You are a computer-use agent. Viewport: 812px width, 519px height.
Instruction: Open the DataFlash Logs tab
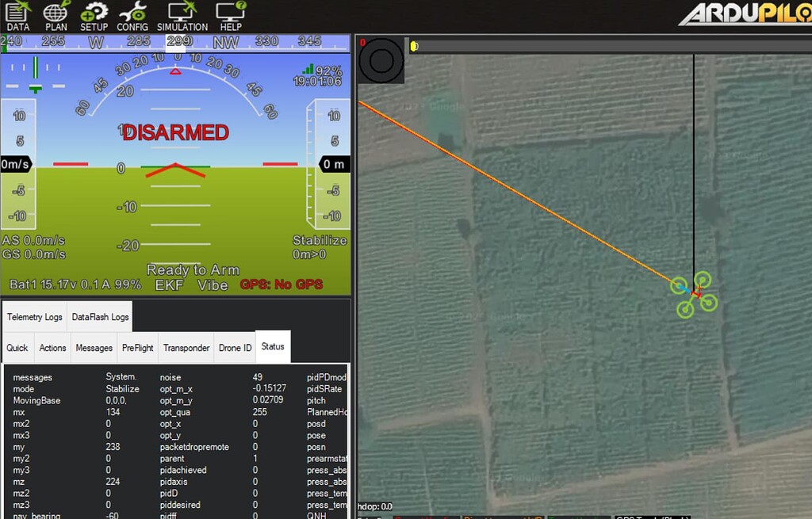(x=99, y=316)
